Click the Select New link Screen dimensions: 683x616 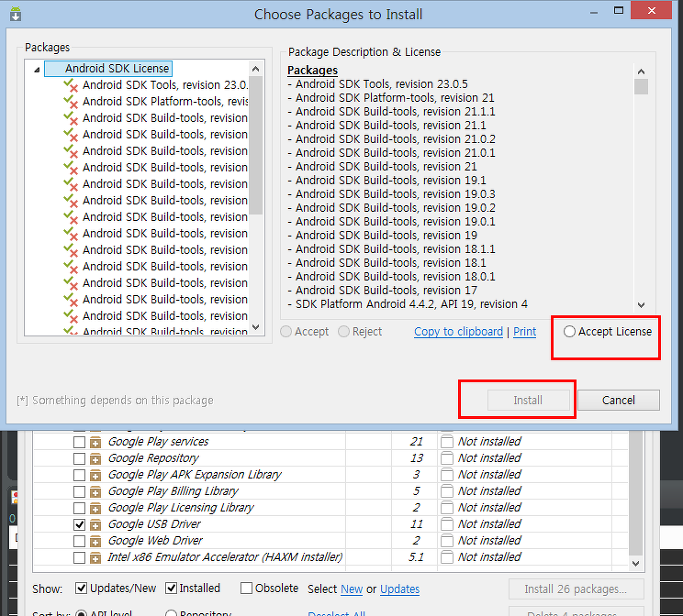[x=352, y=589]
